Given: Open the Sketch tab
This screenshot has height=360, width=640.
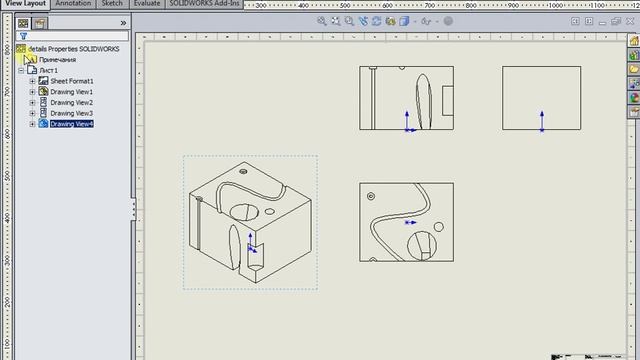Looking at the screenshot, I should click(112, 4).
